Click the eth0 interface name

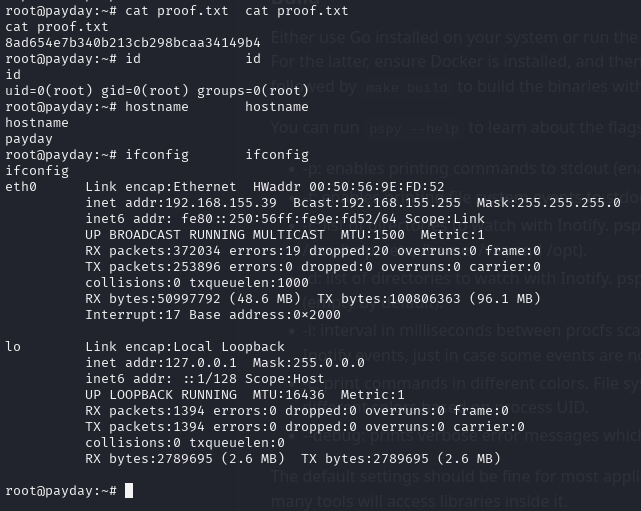coord(21,187)
